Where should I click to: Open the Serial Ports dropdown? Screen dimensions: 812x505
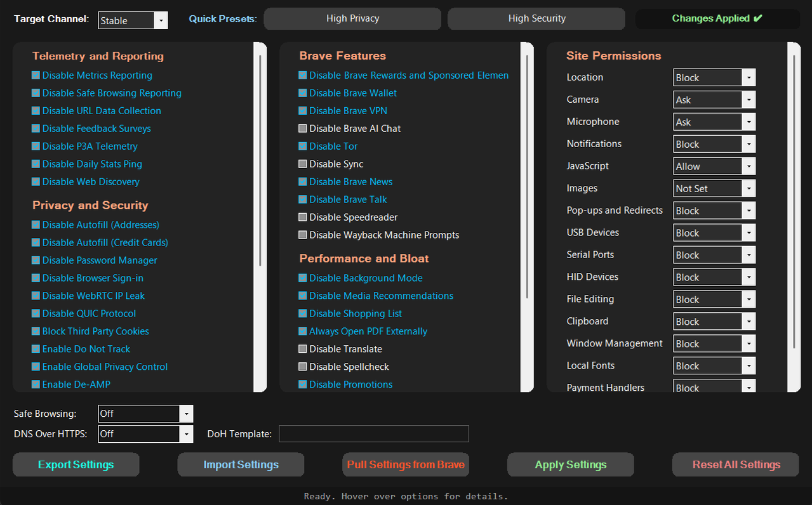(714, 255)
